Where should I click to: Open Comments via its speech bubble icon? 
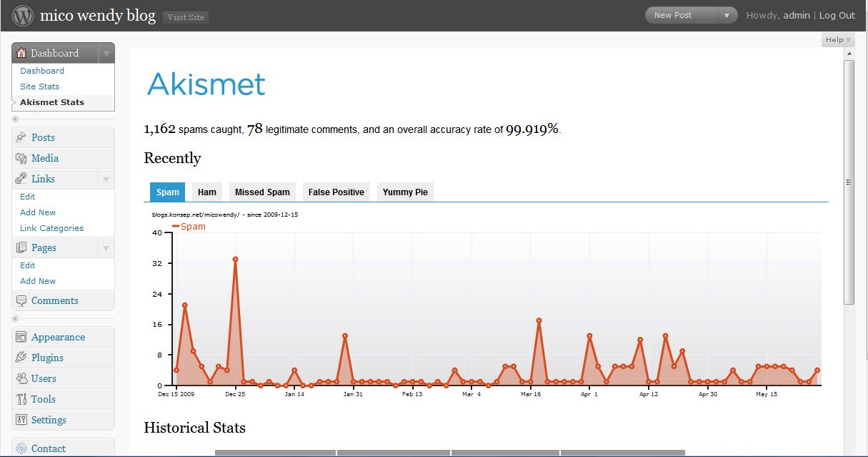tap(21, 300)
